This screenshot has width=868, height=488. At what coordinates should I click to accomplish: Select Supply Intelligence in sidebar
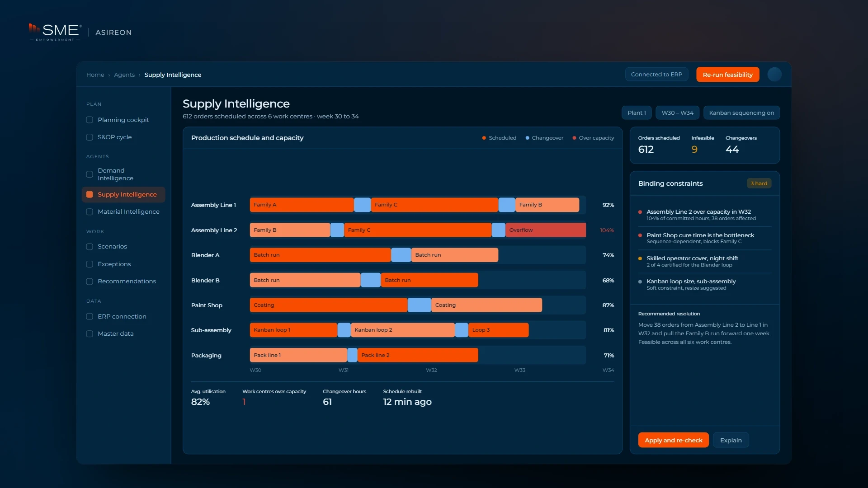[123, 194]
